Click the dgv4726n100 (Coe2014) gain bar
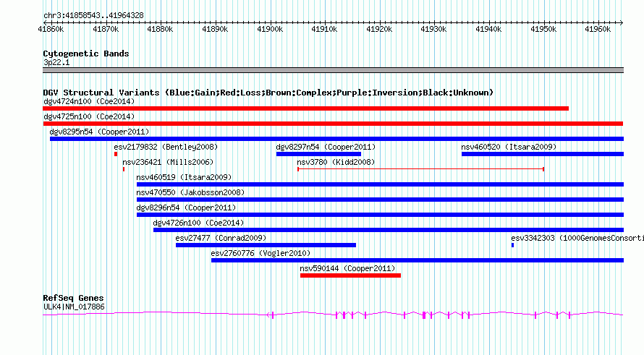Screen dimensions: 644x355 [x=389, y=230]
